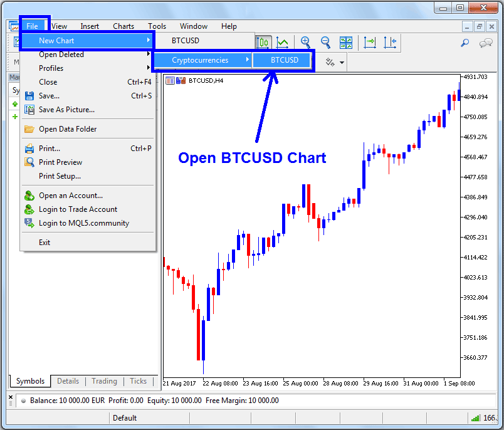Click the green plus icon in Market Watch
This screenshot has height=430, width=504.
(15, 117)
